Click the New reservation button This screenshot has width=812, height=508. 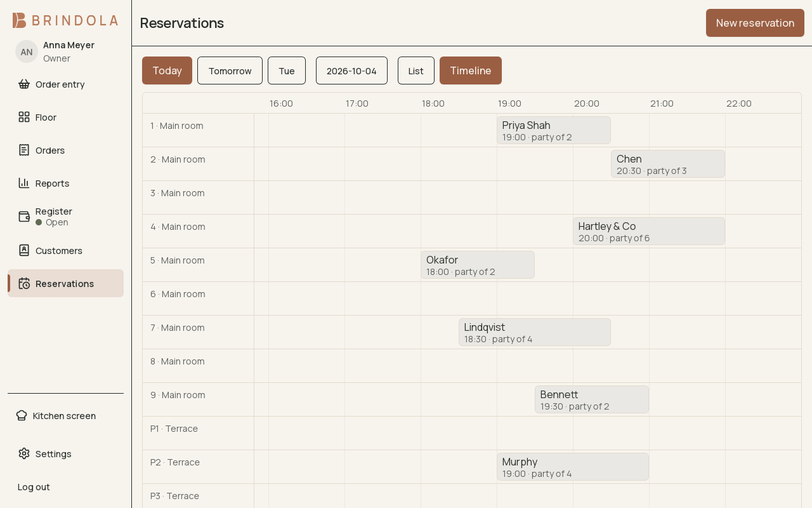click(755, 23)
